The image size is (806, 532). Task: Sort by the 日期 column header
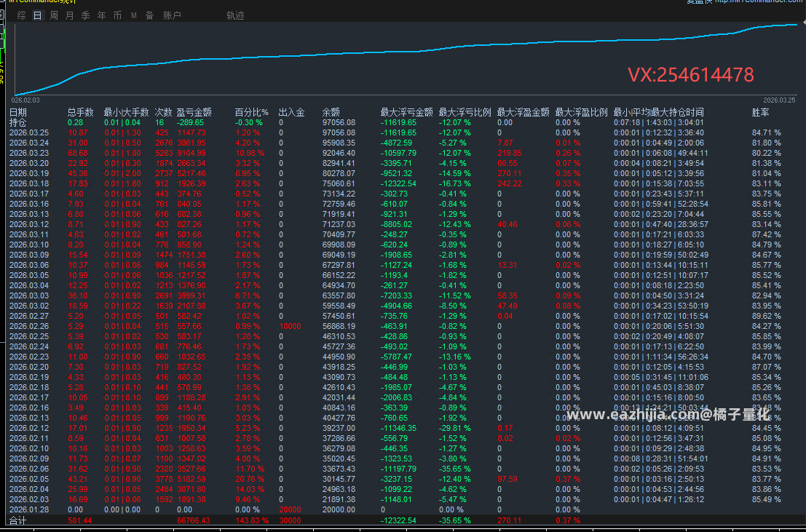coord(18,112)
